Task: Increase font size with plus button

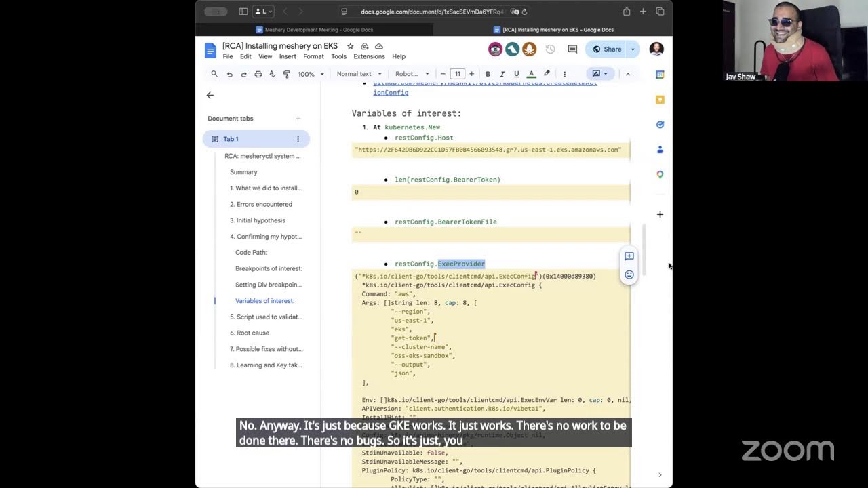Action: coord(472,74)
